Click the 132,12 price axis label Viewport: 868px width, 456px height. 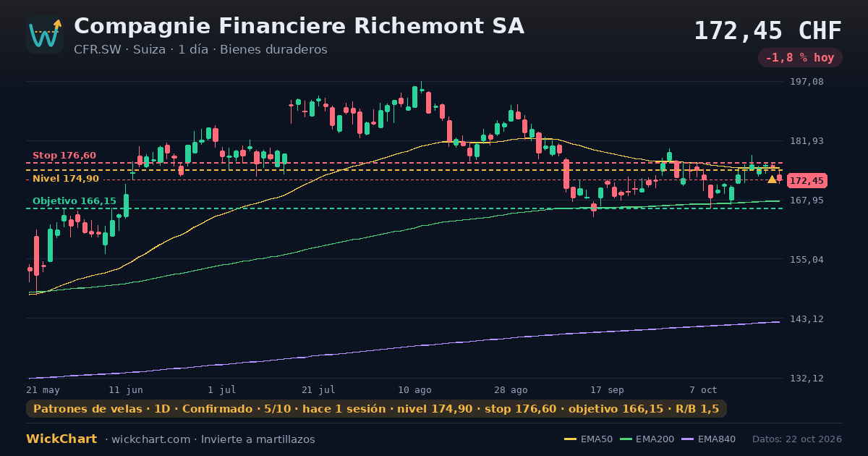click(x=806, y=379)
